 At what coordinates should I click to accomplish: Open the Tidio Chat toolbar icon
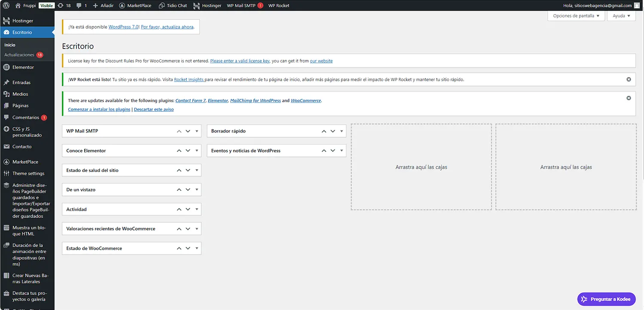click(161, 6)
